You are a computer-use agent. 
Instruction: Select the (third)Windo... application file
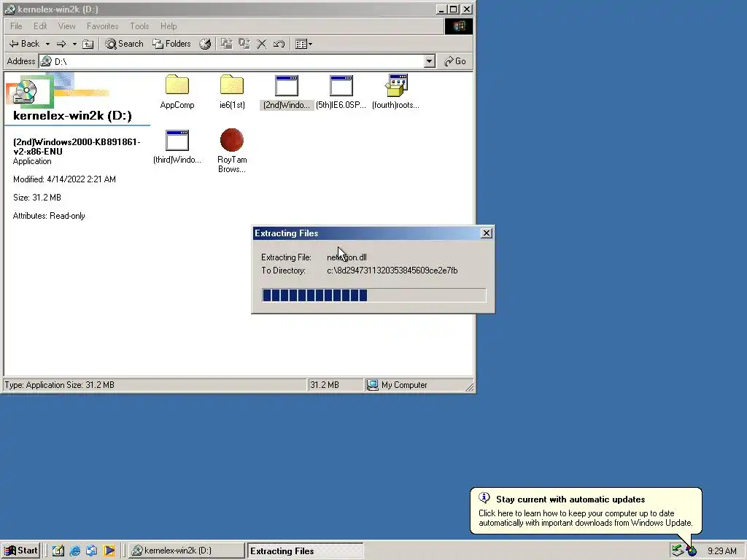[x=177, y=147]
